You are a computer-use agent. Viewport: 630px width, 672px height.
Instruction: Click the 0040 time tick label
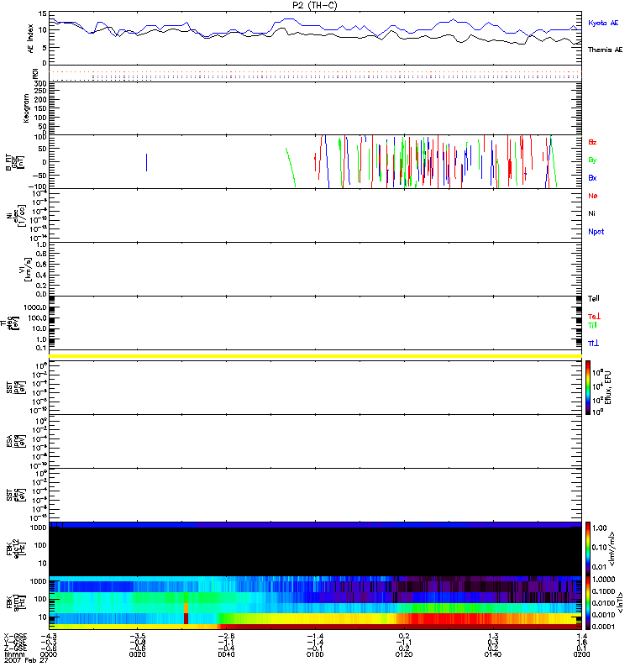(x=226, y=654)
